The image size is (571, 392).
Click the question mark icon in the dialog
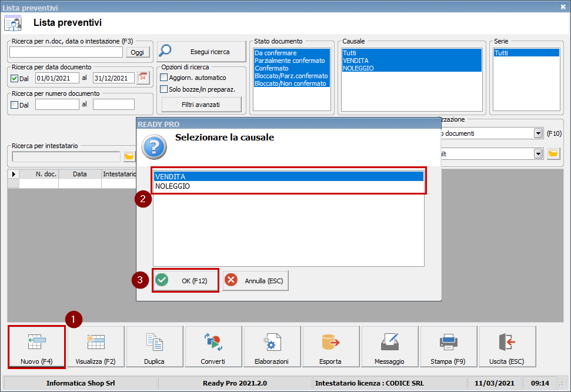pyautogui.click(x=153, y=147)
